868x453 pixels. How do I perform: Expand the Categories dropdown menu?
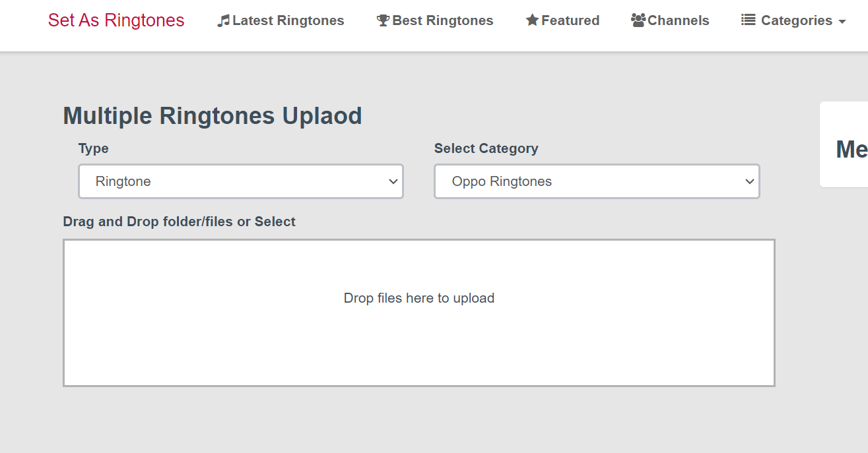click(796, 21)
